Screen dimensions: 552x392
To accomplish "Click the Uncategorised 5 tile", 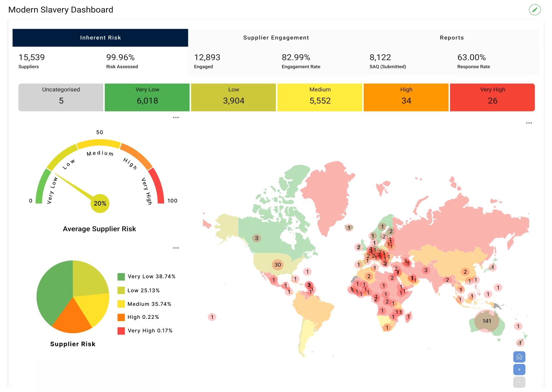I will (61, 97).
